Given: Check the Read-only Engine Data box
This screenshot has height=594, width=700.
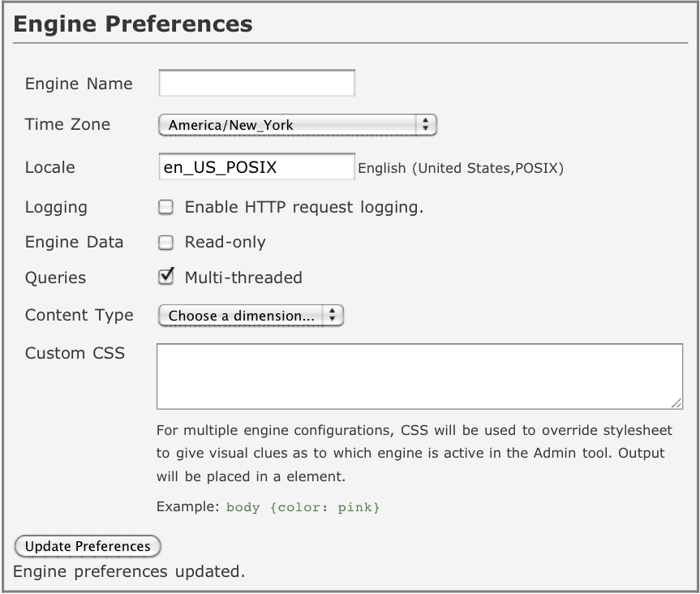Looking at the screenshot, I should click(165, 243).
